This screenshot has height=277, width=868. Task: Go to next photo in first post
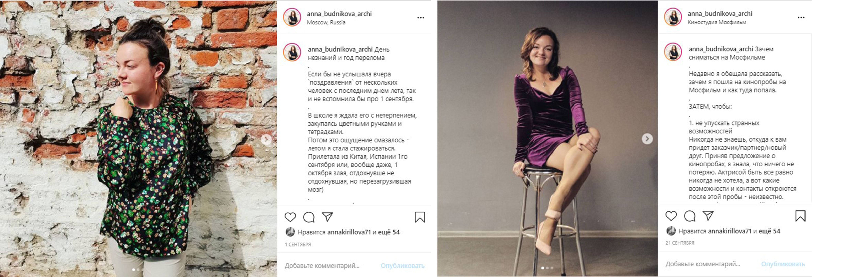(x=266, y=139)
